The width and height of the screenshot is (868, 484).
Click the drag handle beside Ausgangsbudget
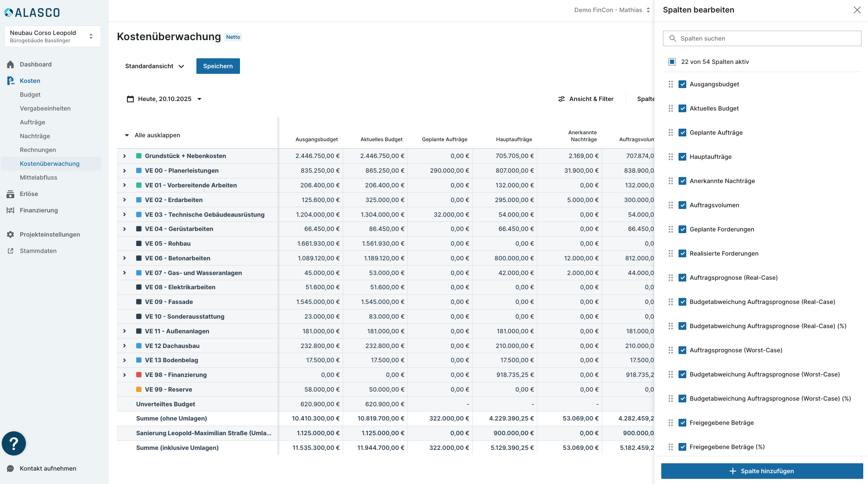(670, 84)
